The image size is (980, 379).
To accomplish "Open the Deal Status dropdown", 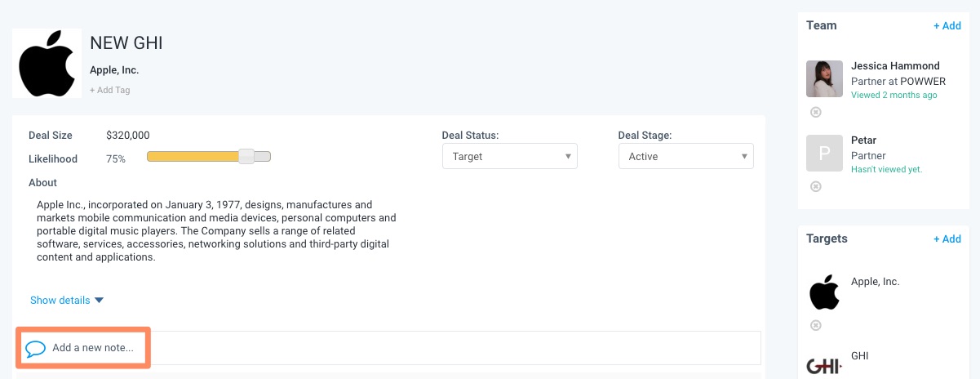I will pyautogui.click(x=509, y=156).
